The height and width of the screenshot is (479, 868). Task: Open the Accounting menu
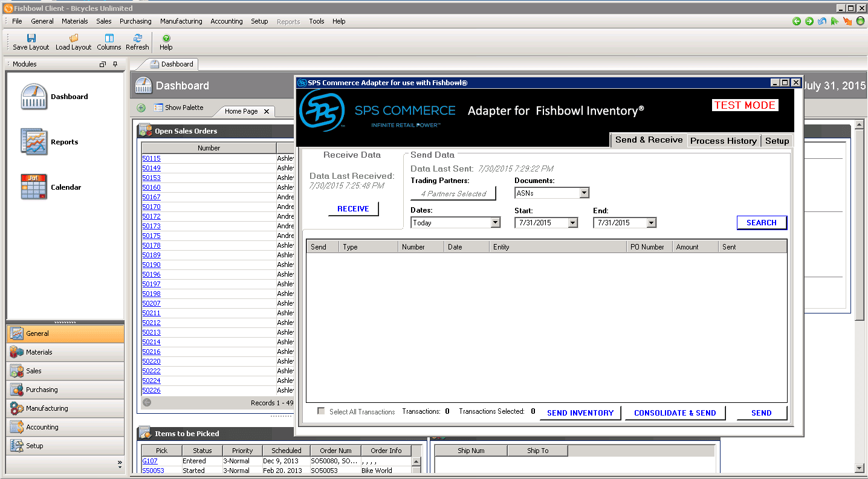click(227, 21)
